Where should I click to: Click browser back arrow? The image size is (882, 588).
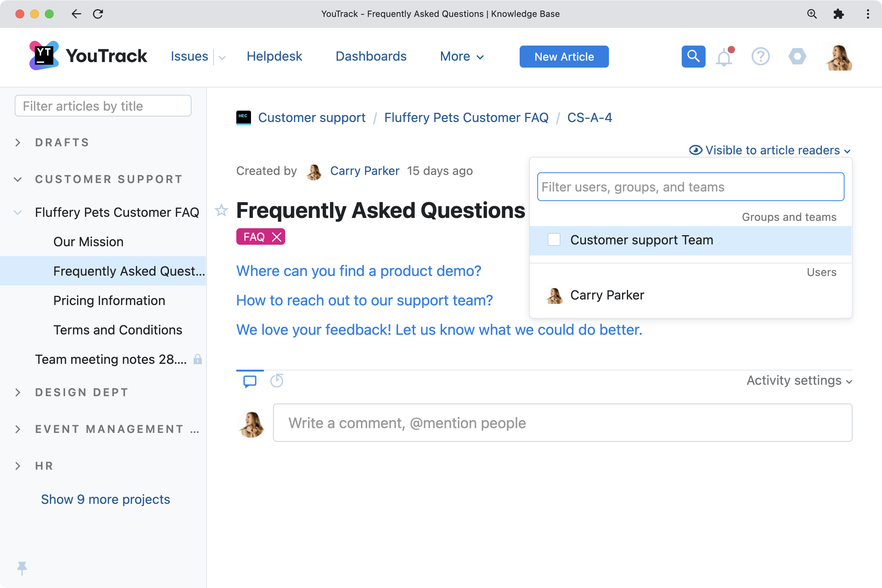point(76,14)
